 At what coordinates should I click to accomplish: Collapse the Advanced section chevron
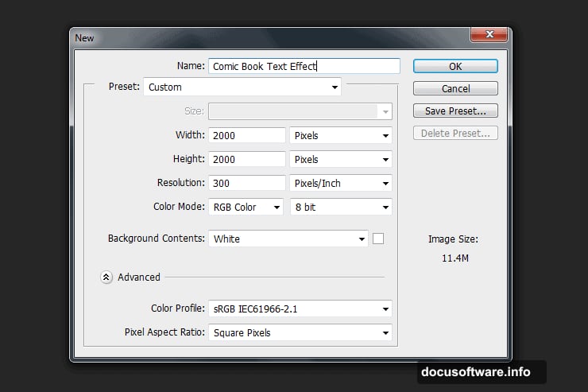pyautogui.click(x=106, y=278)
